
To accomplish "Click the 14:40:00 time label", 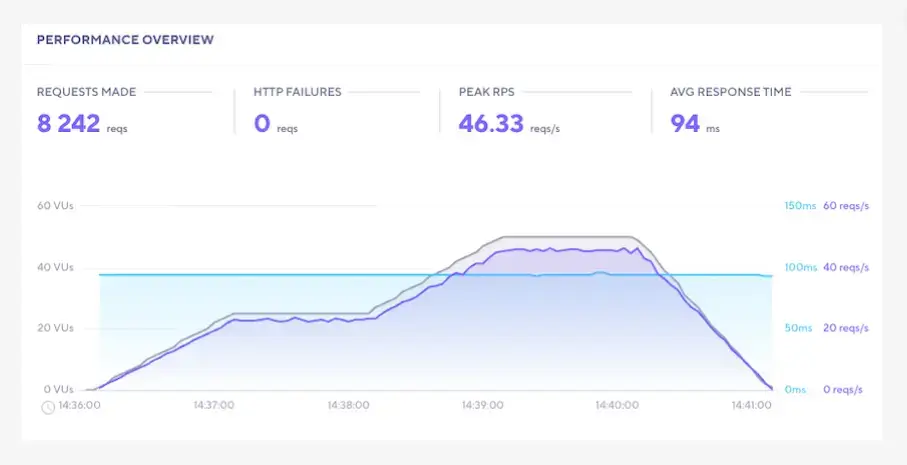I will (x=617, y=405).
